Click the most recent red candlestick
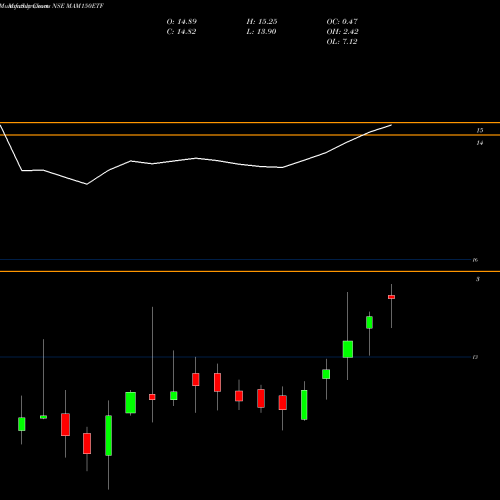This screenshot has height=500, width=500. tap(391, 297)
